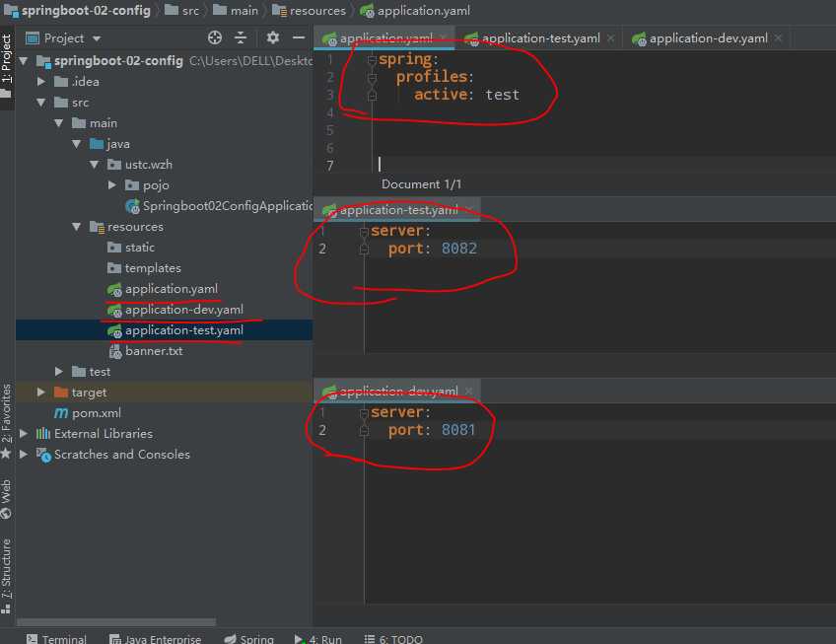Select banner.txt file
The height and width of the screenshot is (644, 836).
coord(154,351)
